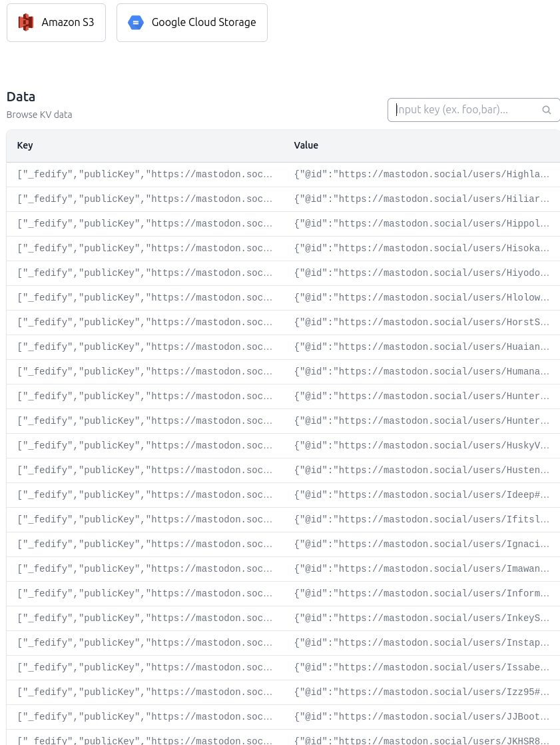560x745 pixels.
Task: Select the row with users/Highla value
Action: coord(283,175)
